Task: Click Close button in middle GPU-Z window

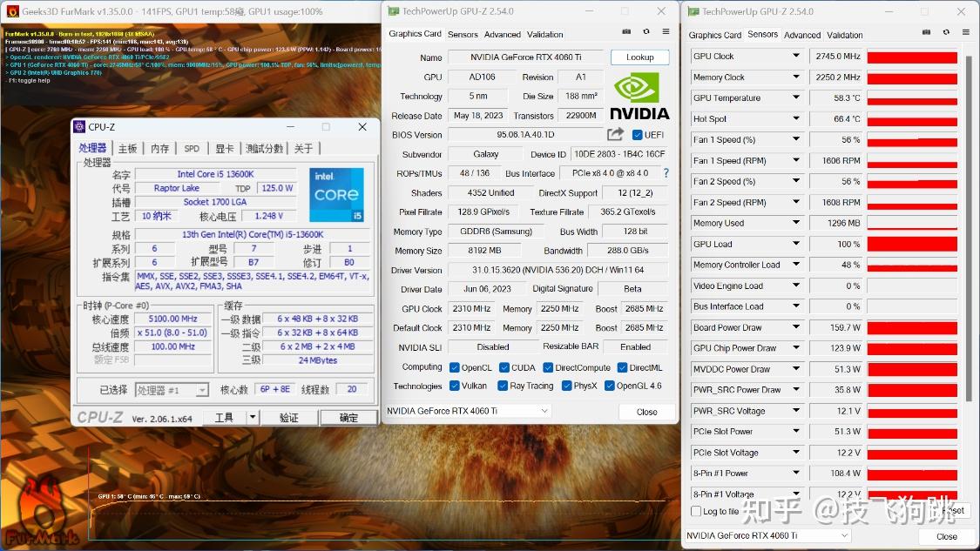Action: (x=647, y=412)
